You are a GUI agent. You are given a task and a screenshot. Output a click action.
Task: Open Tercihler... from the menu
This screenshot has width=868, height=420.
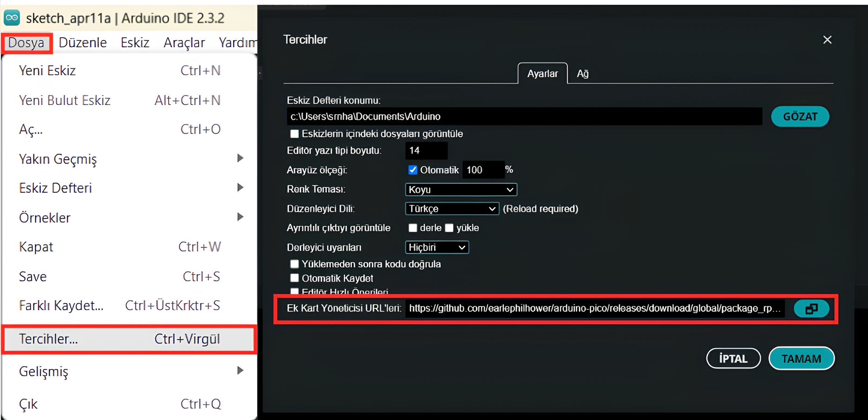(129, 339)
